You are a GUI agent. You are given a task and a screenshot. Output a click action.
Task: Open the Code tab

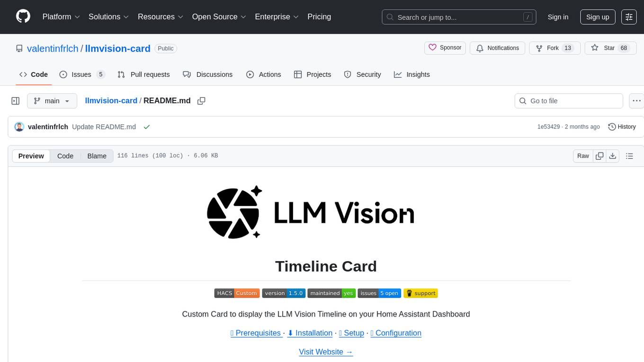pyautogui.click(x=33, y=74)
